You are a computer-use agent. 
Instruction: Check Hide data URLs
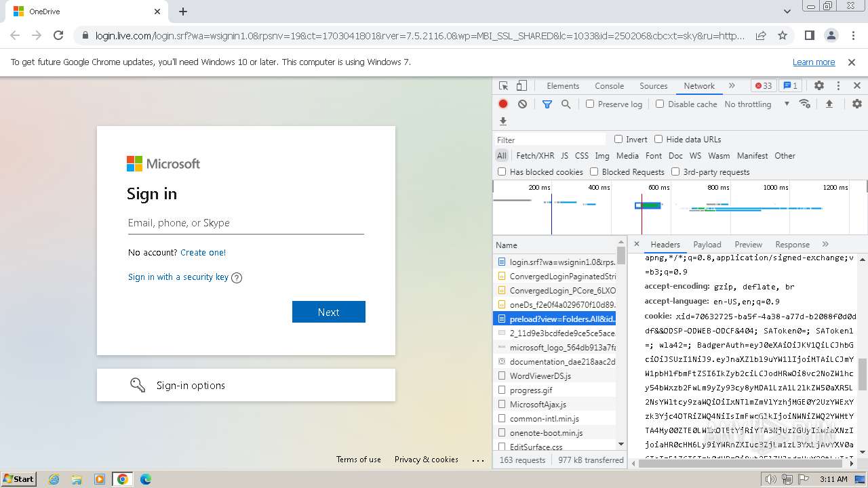pos(658,139)
